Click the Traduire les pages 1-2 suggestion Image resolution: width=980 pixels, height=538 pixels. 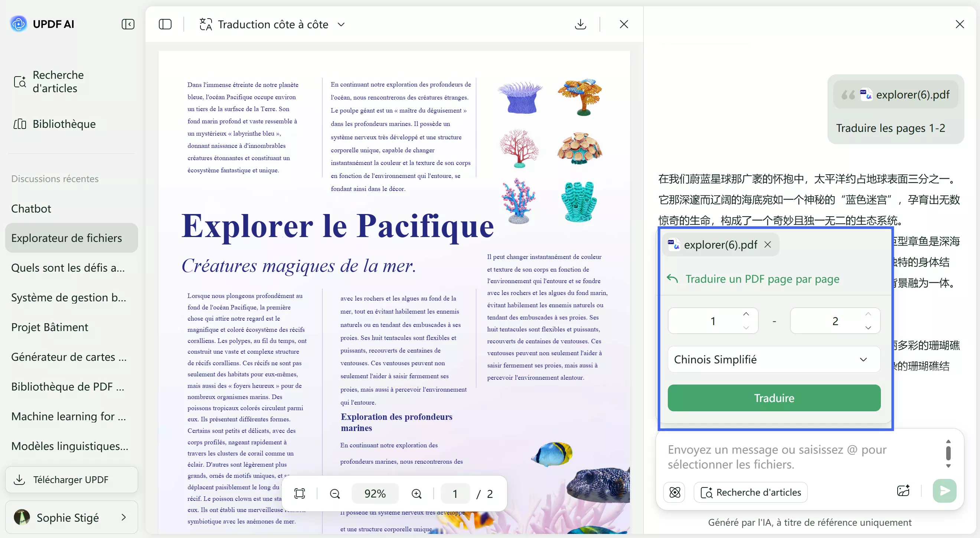tap(890, 128)
